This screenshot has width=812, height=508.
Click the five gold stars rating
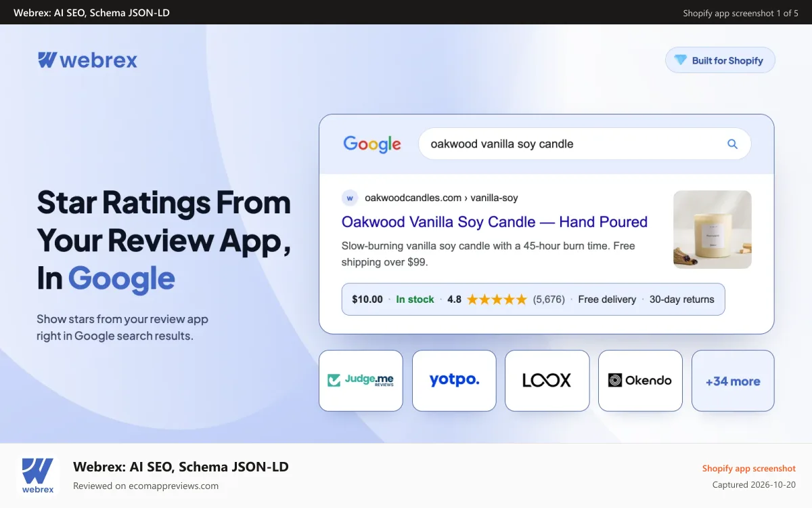(497, 299)
